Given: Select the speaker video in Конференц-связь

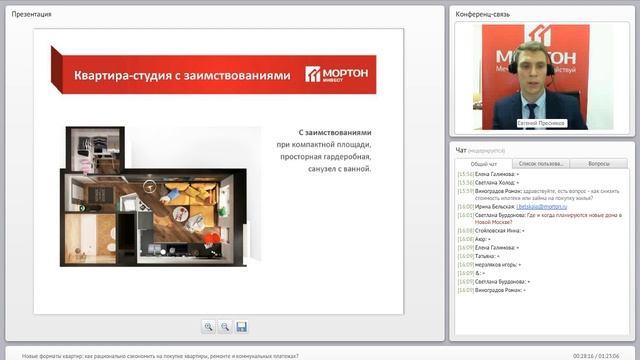Looking at the screenshot, I should pos(542,77).
